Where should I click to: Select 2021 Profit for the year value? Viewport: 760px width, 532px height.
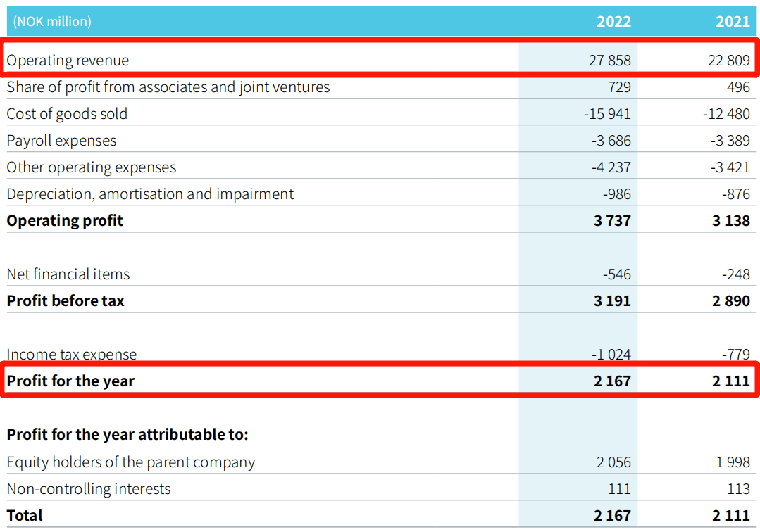tap(730, 381)
